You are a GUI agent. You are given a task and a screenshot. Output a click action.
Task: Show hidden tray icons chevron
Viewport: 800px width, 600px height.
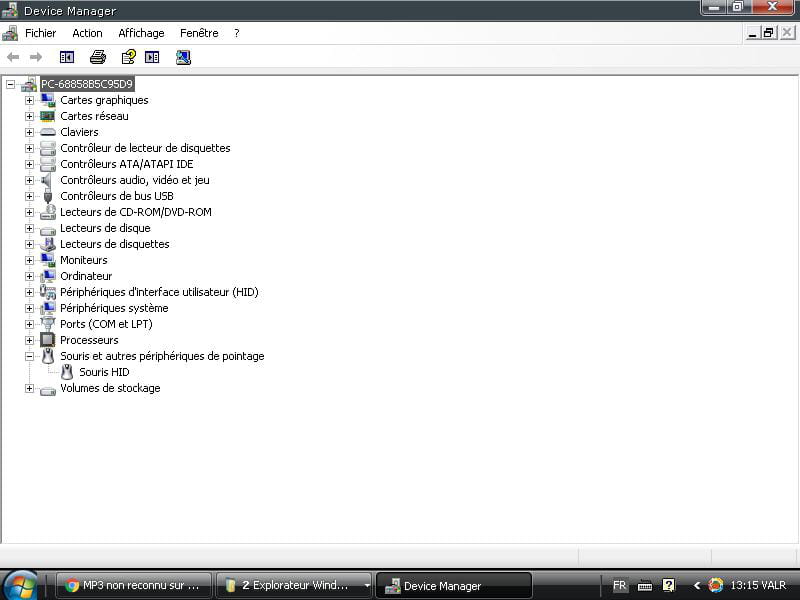tap(696, 586)
